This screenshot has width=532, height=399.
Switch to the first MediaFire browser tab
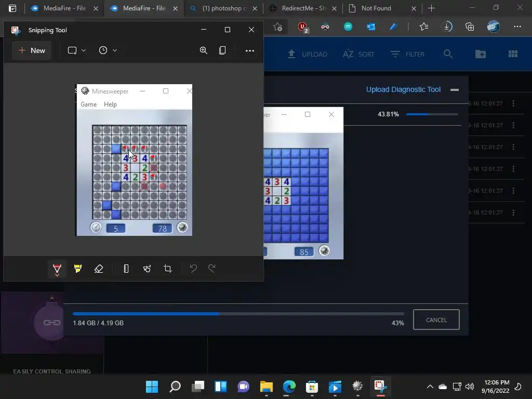(64, 8)
